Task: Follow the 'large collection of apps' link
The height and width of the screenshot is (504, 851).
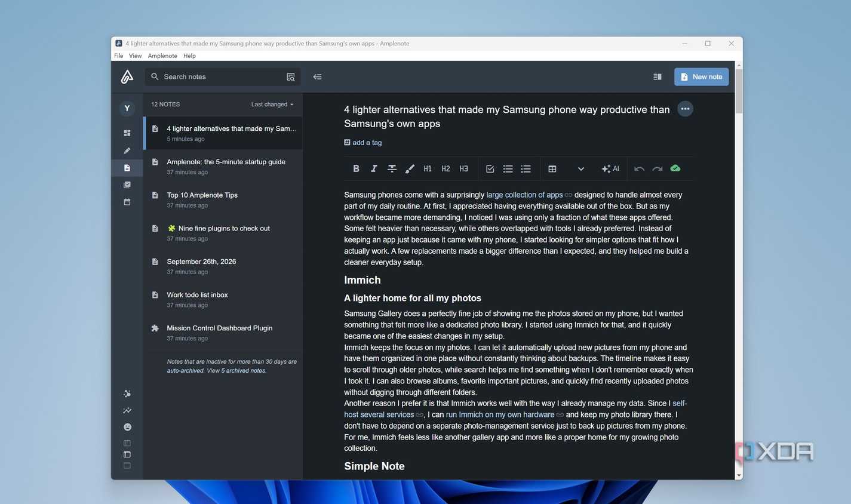Action: (524, 195)
